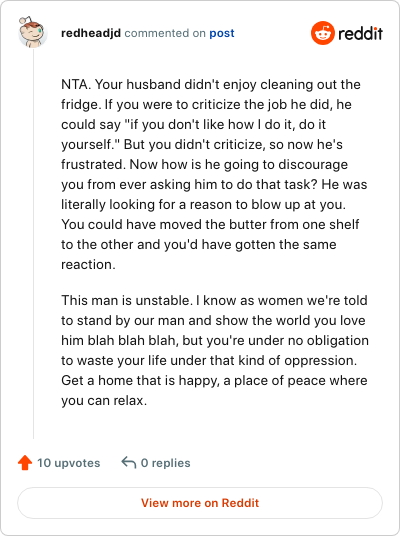Click the sentence "Get a home that is happy"
The width and height of the screenshot is (400, 536).
click(140, 380)
